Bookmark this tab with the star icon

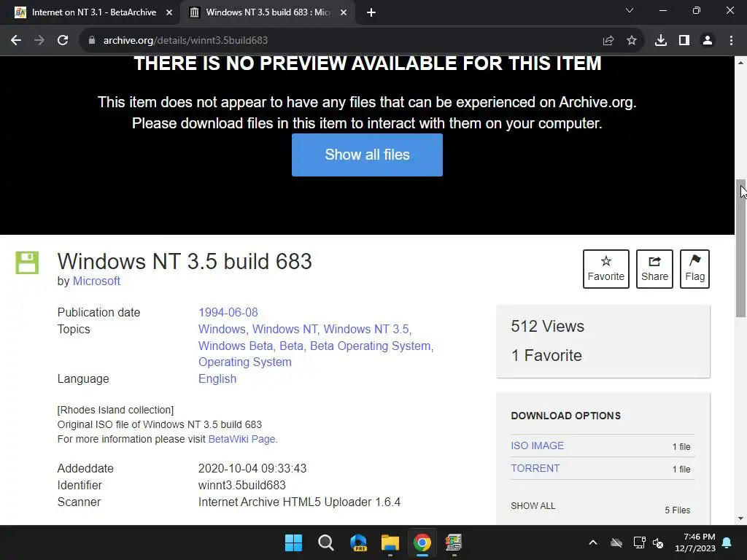point(632,41)
